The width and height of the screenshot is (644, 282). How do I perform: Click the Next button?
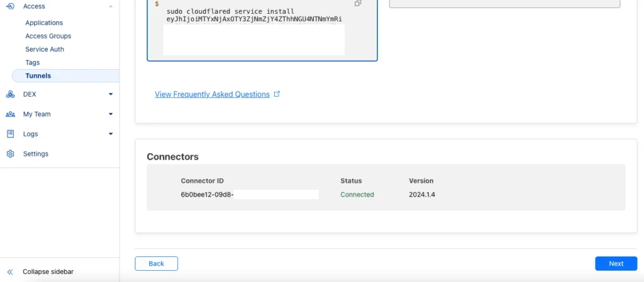[616, 264]
